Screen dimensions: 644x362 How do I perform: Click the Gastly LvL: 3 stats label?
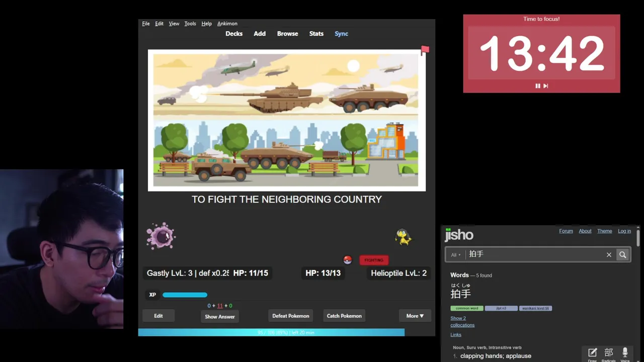click(x=187, y=273)
